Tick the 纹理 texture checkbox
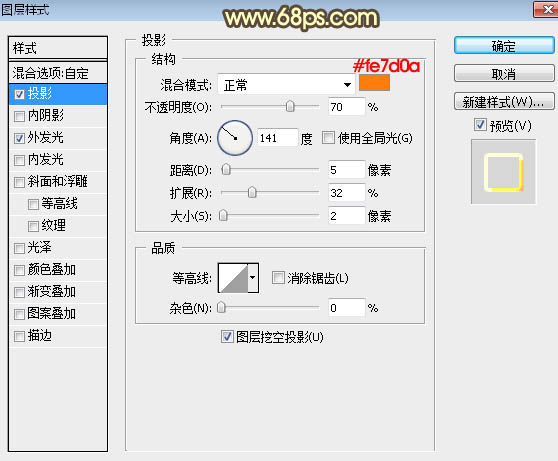This screenshot has height=461, width=558. point(33,226)
